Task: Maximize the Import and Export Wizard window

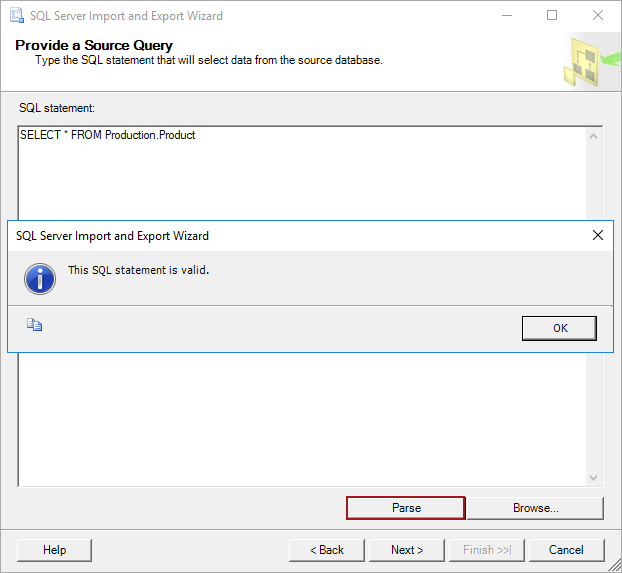Action: coord(552,16)
